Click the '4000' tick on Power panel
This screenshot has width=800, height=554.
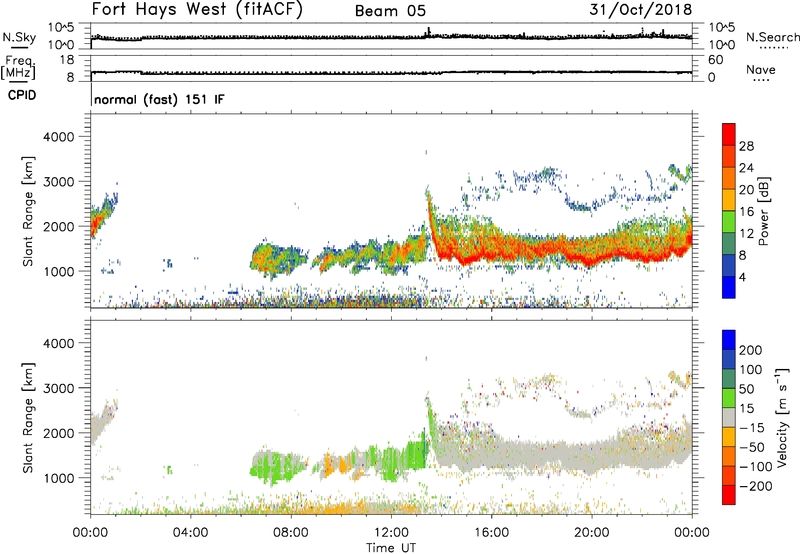[58, 137]
